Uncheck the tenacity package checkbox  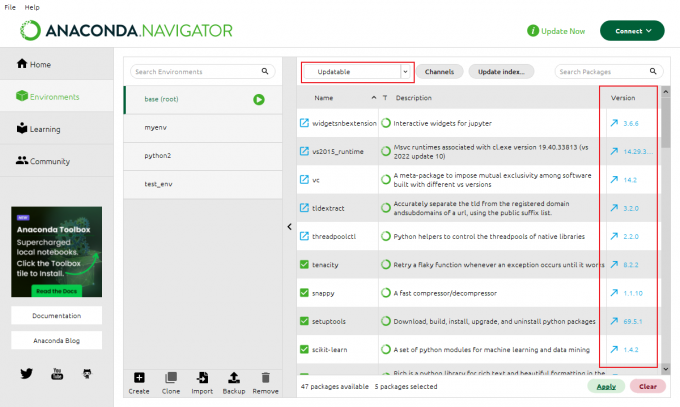click(304, 265)
